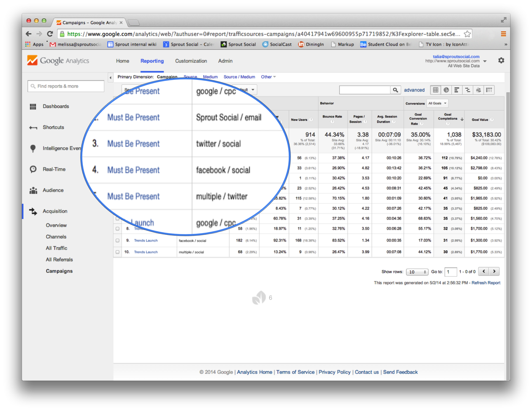Show more bookmarks with the overflow chevron
532x411 pixels.
click(506, 44)
